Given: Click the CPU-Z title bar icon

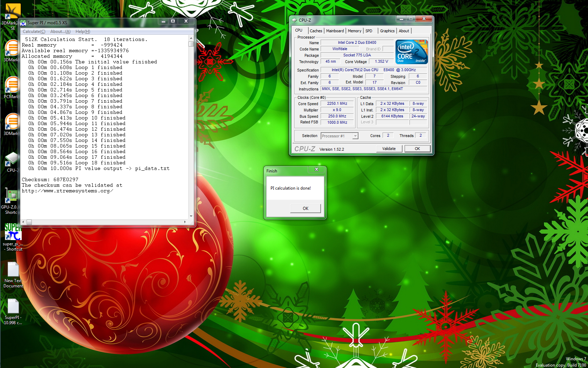Looking at the screenshot, I should pyautogui.click(x=294, y=20).
